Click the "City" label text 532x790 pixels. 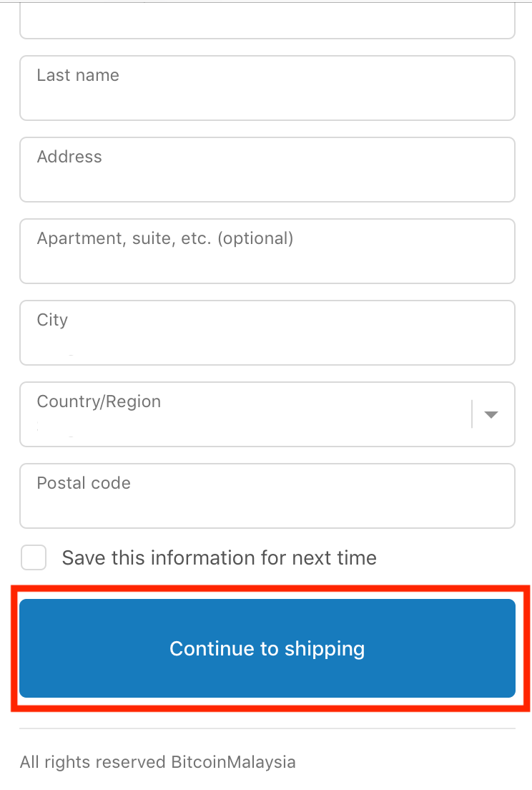(x=52, y=320)
